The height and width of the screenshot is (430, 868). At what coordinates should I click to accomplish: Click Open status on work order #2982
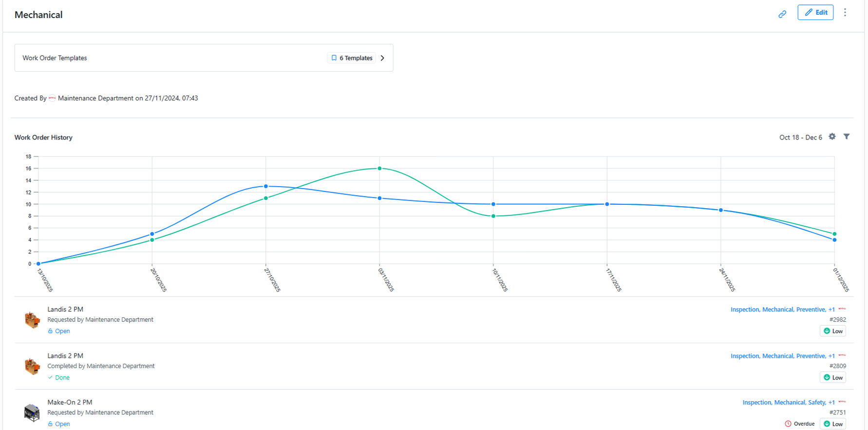pyautogui.click(x=59, y=331)
